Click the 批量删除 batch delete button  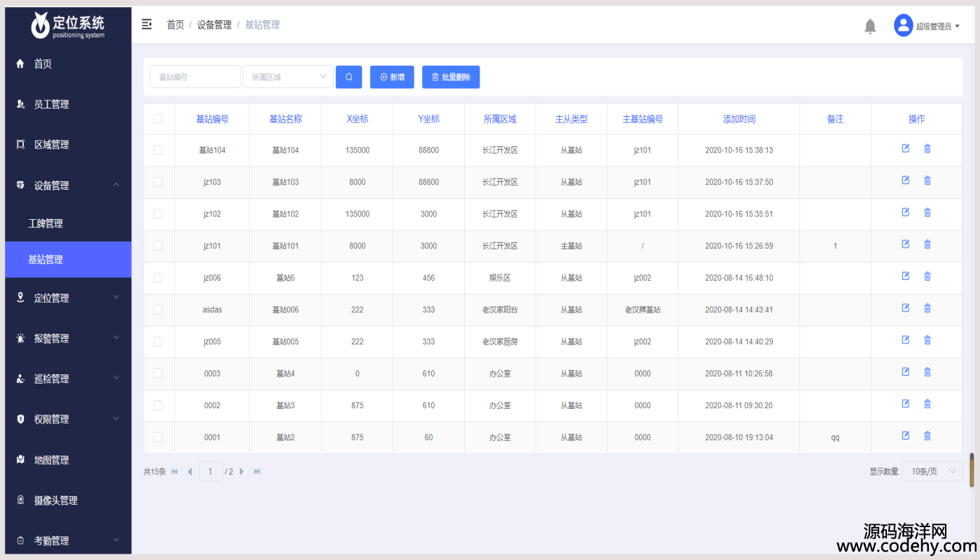[x=451, y=77]
